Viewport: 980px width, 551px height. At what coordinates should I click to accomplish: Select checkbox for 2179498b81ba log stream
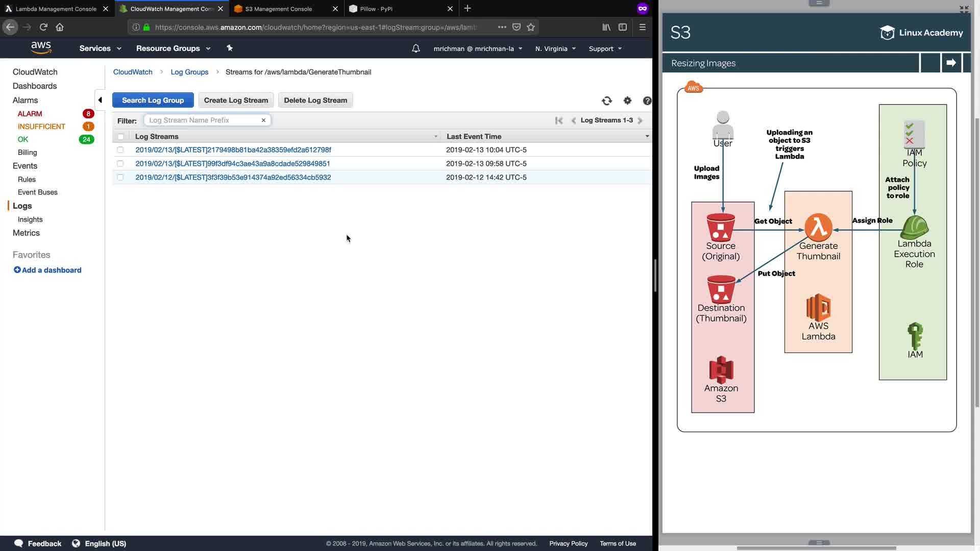(120, 150)
